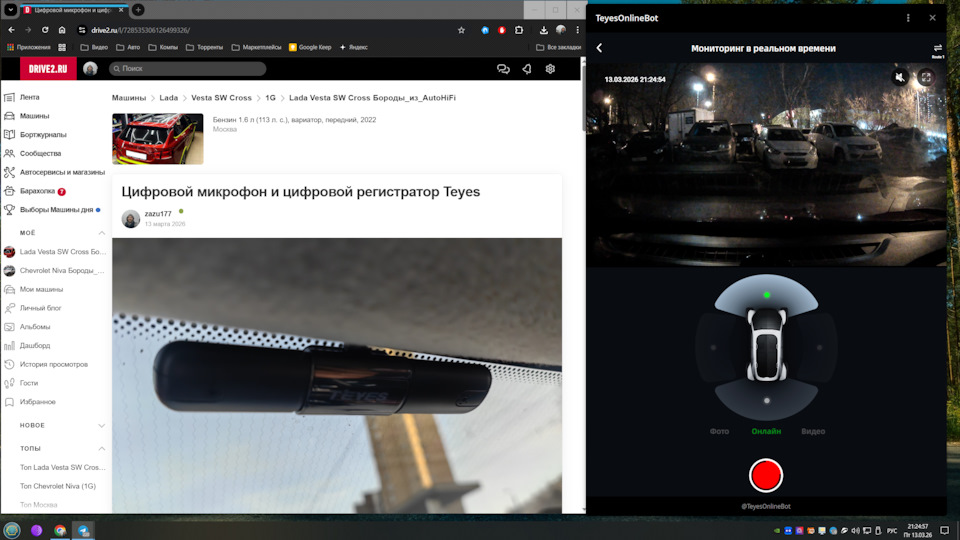Screen dimensions: 960x540
Task: Open Все закладки folder
Action: pos(558,47)
